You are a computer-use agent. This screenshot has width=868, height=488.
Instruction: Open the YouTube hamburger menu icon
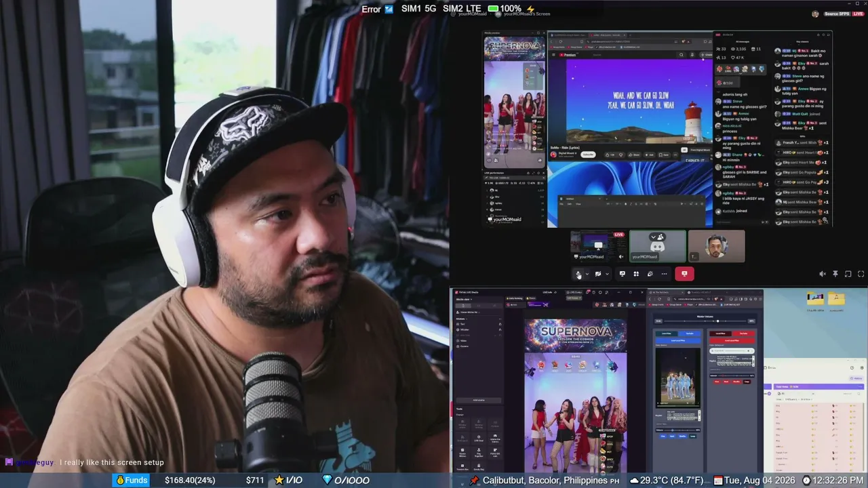tap(553, 54)
